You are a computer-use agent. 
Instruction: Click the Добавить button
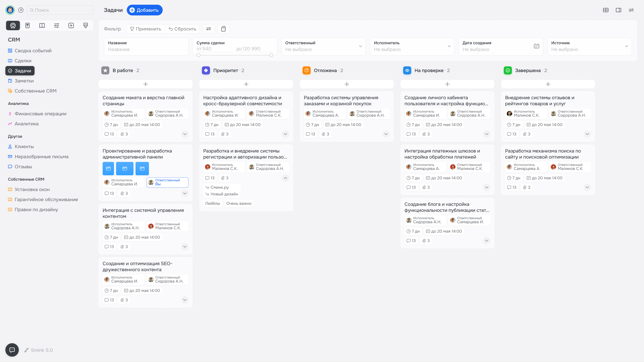click(x=145, y=10)
